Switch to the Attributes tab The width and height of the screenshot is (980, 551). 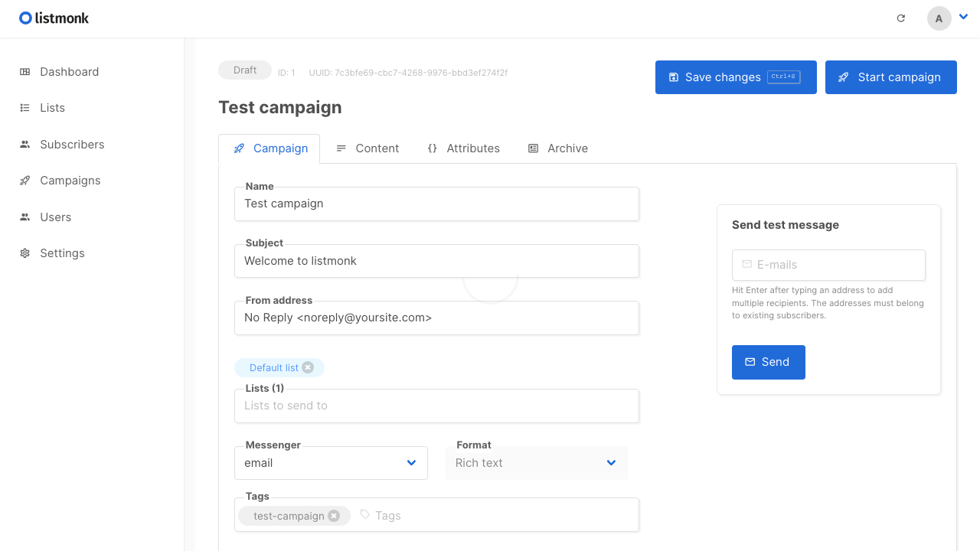click(x=463, y=148)
